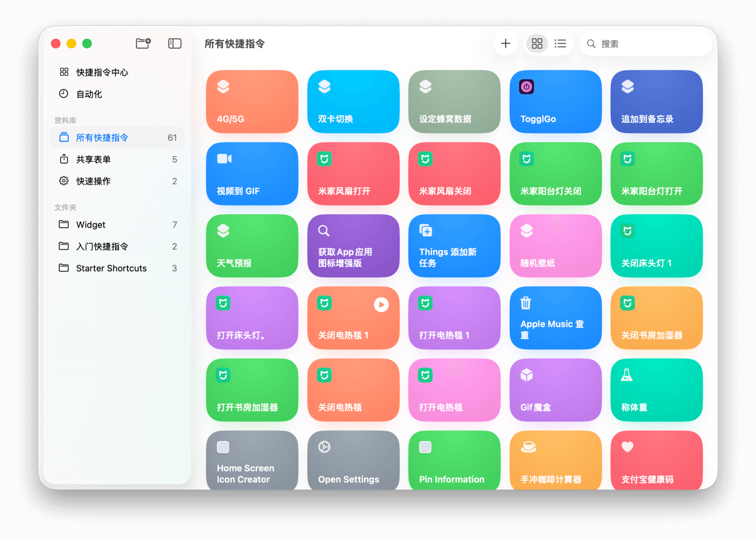756x540 pixels.
Task: Run the 天气预报 shortcut tile
Action: point(252,246)
